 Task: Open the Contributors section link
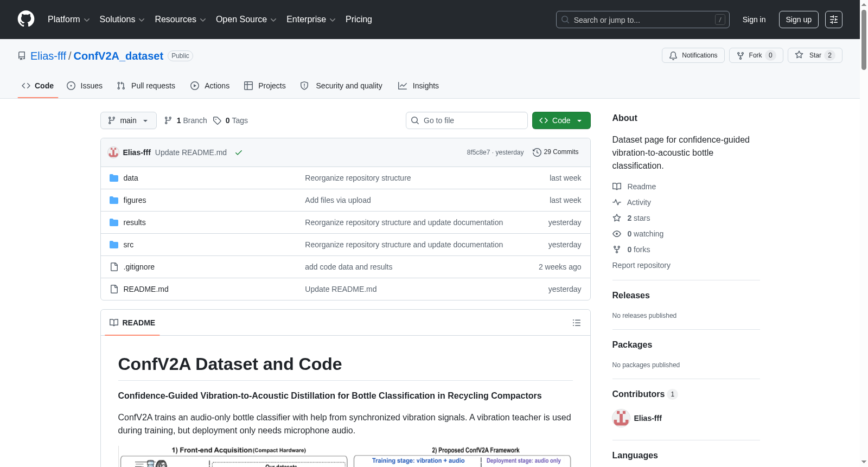click(x=645, y=394)
